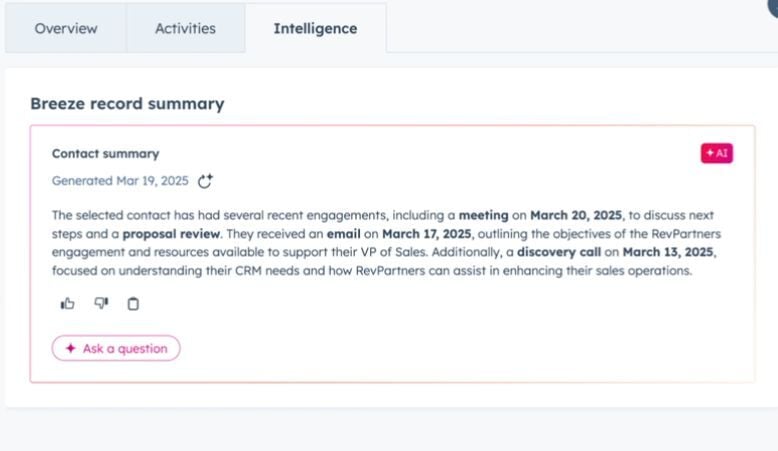Viewport: 778px width, 451px height.
Task: Select the Intelligence tab
Action: 315,28
